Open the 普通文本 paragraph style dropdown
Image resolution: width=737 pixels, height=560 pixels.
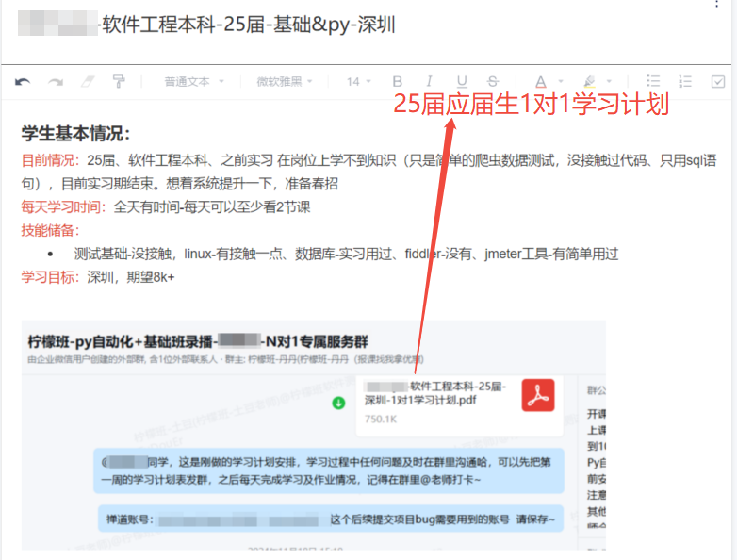[193, 82]
